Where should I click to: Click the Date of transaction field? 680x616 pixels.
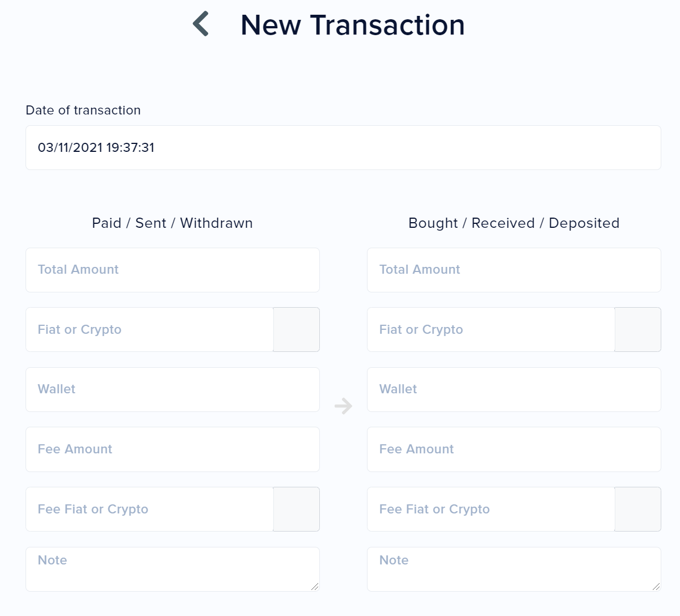(x=343, y=147)
